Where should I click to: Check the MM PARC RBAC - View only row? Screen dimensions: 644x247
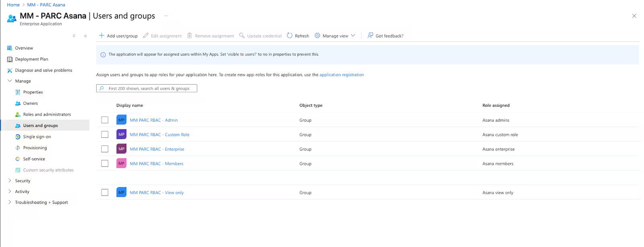coord(105,193)
